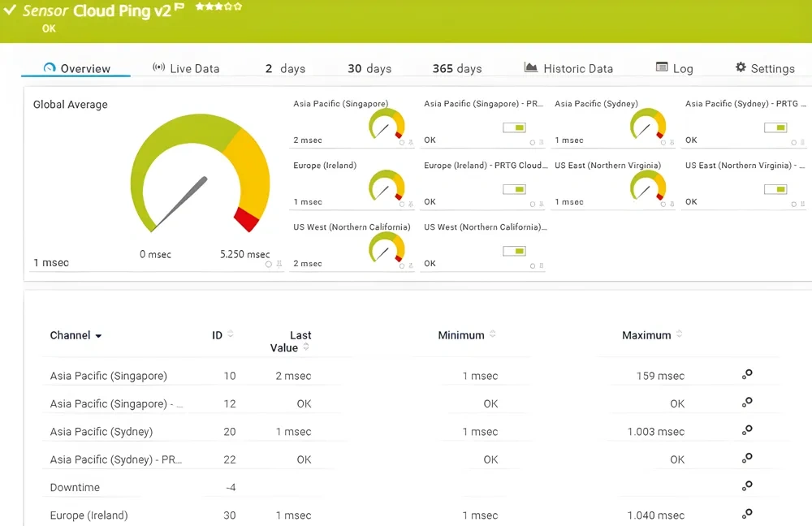Click the Europe (Ireland) channel row name
812x526 pixels.
89,515
